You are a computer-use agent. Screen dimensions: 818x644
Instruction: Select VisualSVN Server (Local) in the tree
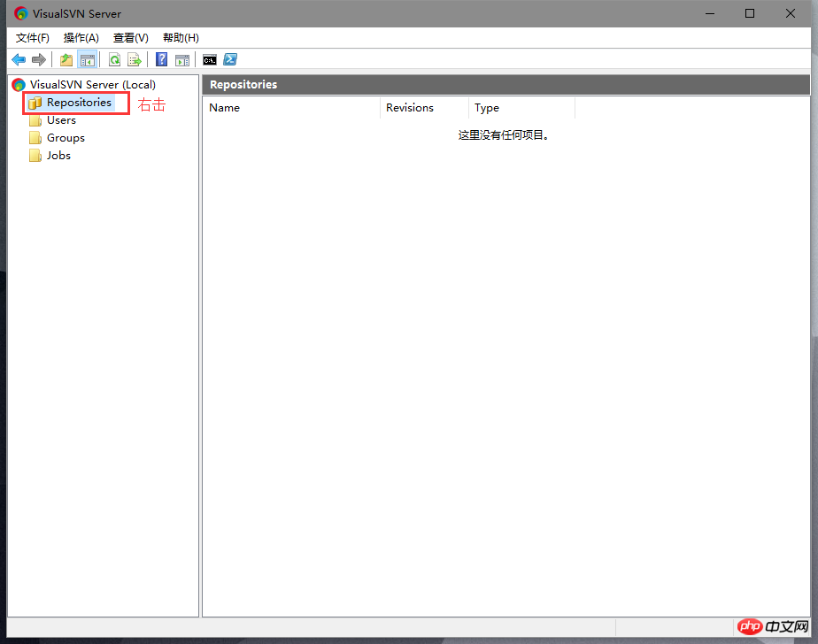(x=93, y=84)
